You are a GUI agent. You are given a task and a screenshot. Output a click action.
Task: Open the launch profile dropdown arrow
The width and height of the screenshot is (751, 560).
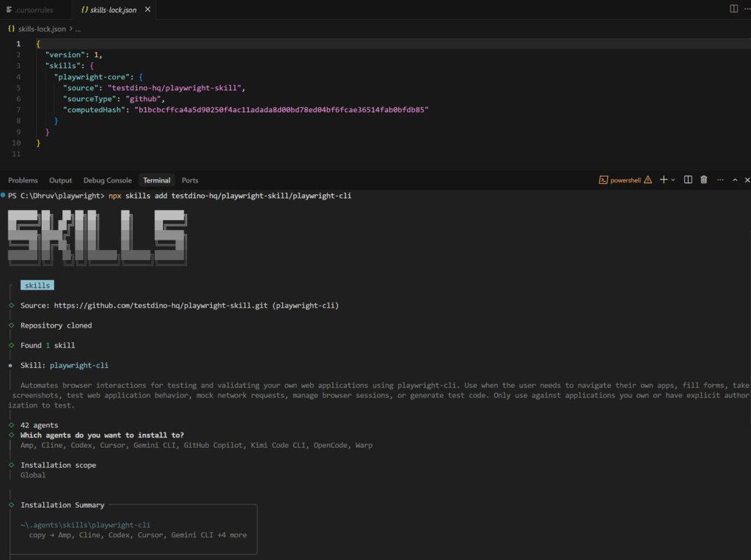click(x=673, y=180)
